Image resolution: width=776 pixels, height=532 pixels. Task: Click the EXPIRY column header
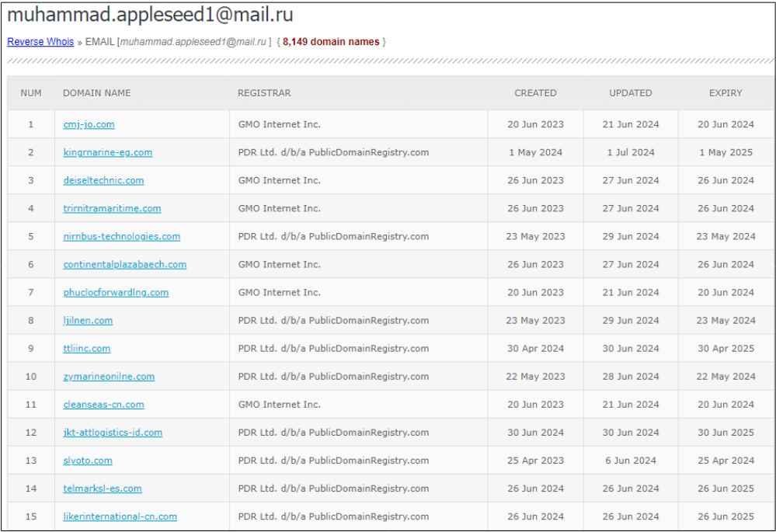tap(726, 93)
